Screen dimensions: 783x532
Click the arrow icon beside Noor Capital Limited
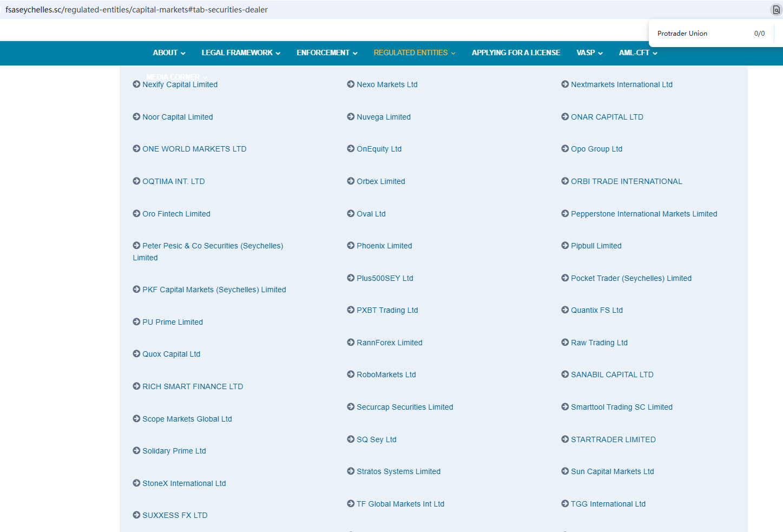click(x=136, y=116)
